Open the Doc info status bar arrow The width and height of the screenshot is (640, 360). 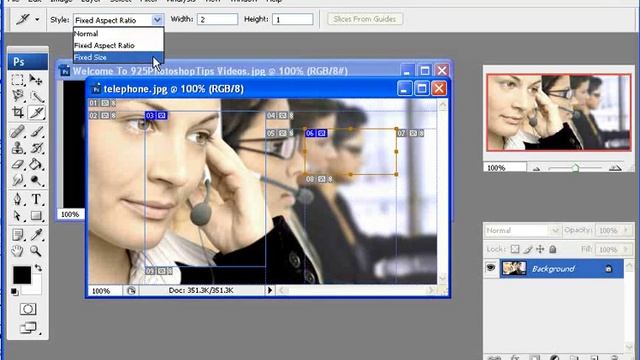[269, 290]
